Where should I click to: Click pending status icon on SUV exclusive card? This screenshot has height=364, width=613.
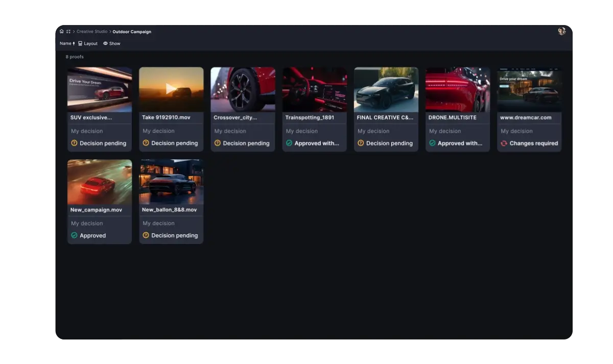(74, 143)
